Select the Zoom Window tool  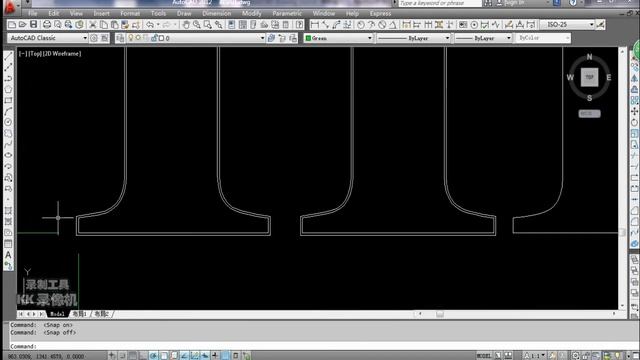(x=208, y=25)
